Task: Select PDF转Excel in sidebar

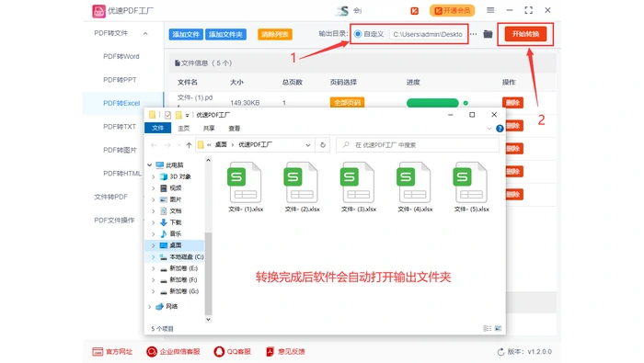Action: tap(121, 103)
